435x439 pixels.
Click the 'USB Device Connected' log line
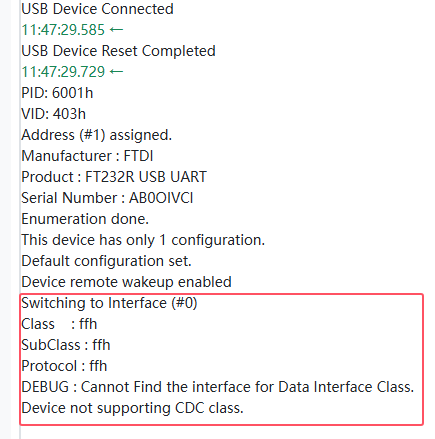click(x=97, y=9)
